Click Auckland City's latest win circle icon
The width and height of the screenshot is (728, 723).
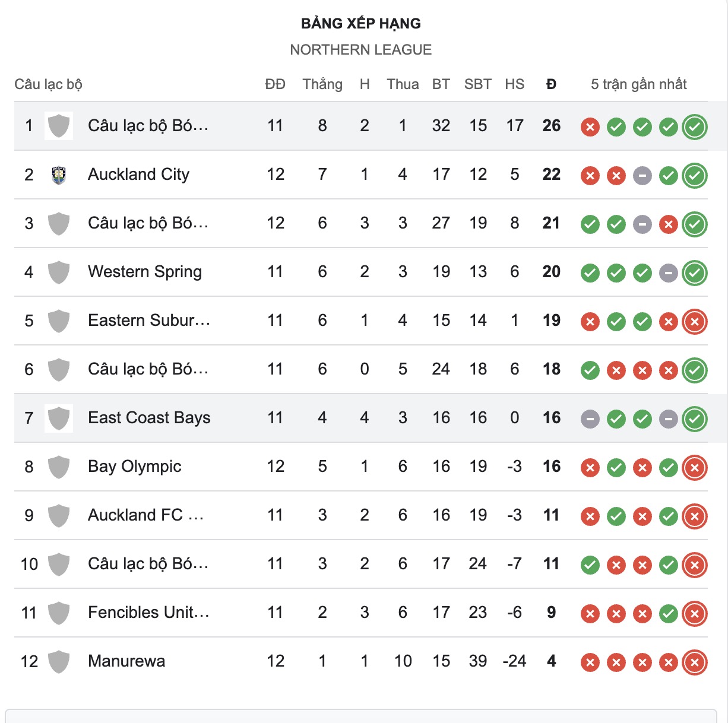(x=694, y=176)
